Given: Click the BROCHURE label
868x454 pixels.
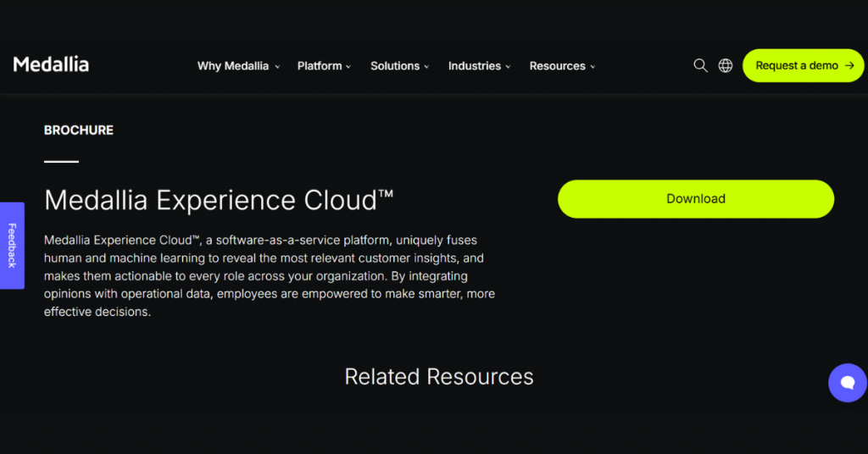Looking at the screenshot, I should click(79, 130).
